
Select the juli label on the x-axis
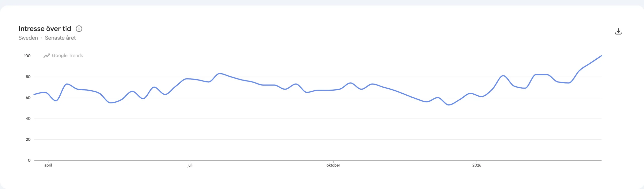pos(190,165)
